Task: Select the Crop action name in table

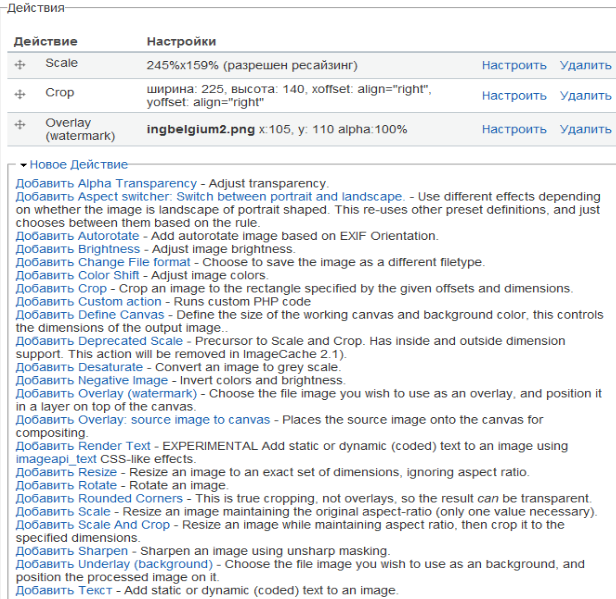Action: [60, 93]
